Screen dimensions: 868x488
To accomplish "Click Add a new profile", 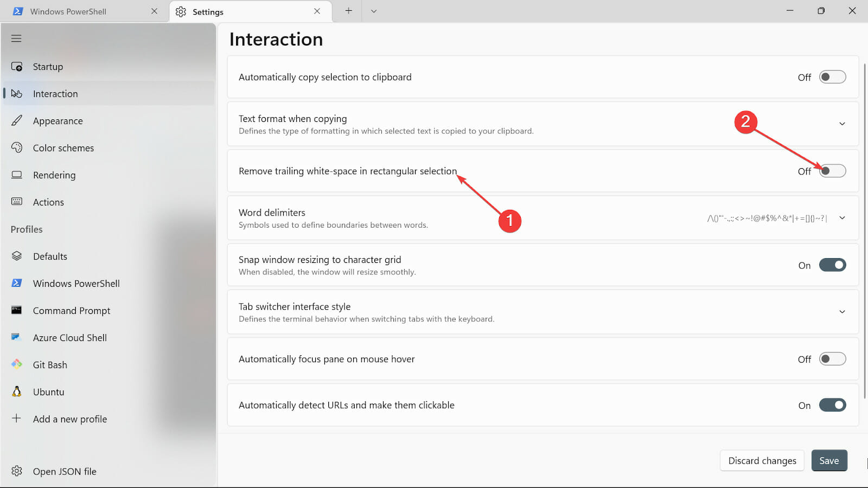I will (108, 419).
